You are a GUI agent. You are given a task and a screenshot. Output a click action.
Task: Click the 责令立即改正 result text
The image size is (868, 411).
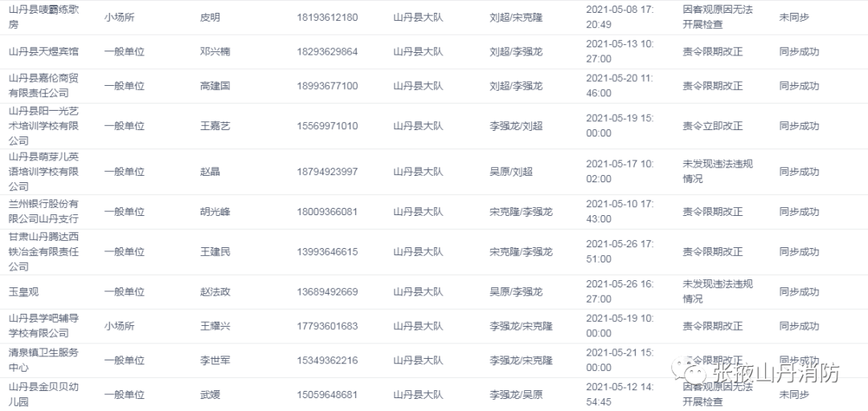point(713,125)
